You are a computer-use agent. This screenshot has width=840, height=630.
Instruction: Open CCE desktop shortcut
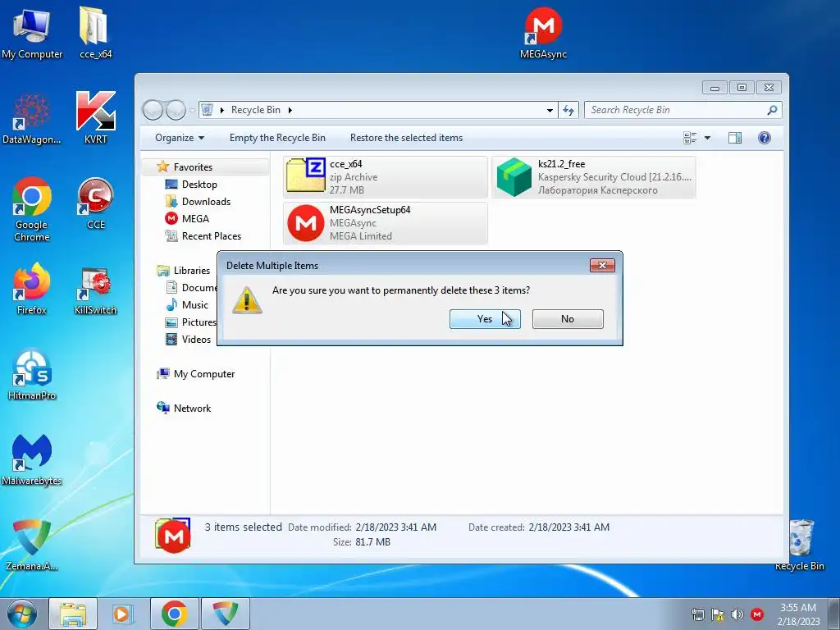[95, 203]
